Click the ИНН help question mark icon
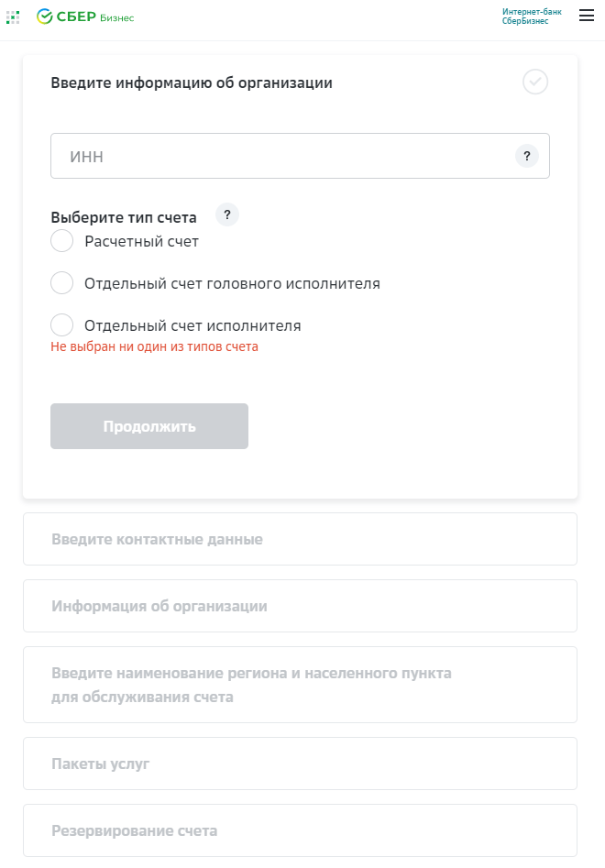 [527, 156]
